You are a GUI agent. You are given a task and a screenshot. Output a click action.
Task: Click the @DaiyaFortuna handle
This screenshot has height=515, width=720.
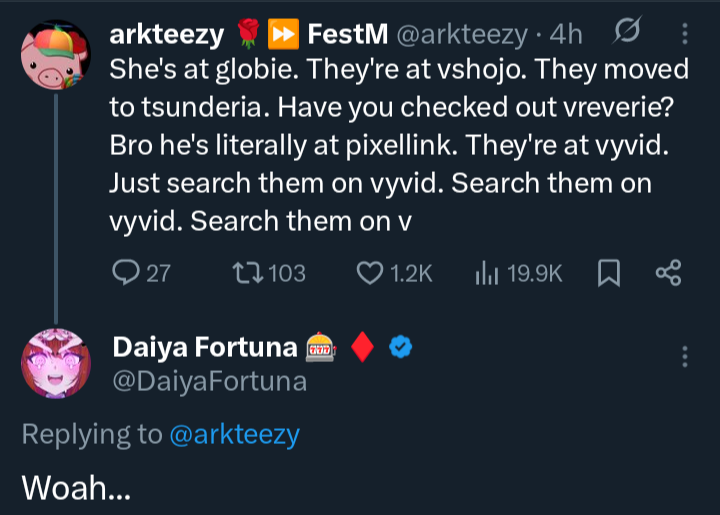pos(209,381)
